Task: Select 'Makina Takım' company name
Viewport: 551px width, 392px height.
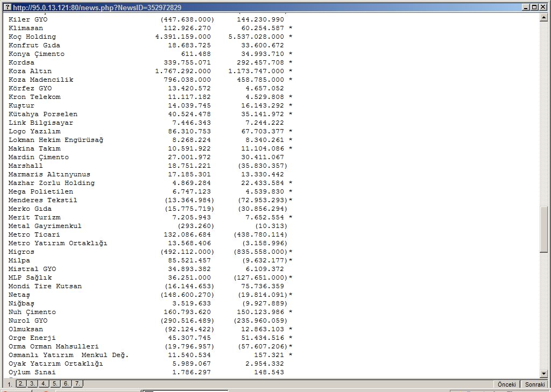Action: click(x=34, y=148)
